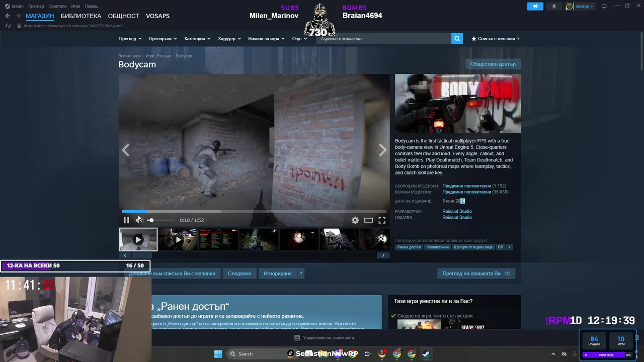Open developer Reissad Studio link

(x=457, y=211)
